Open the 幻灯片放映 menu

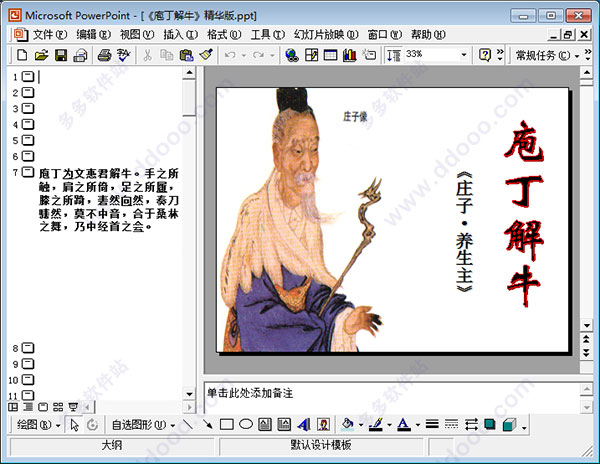[326, 35]
